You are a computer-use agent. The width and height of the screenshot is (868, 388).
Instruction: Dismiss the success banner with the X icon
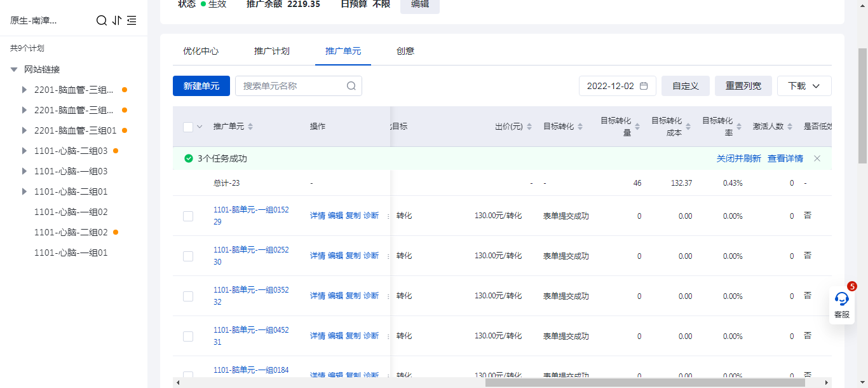coord(817,158)
